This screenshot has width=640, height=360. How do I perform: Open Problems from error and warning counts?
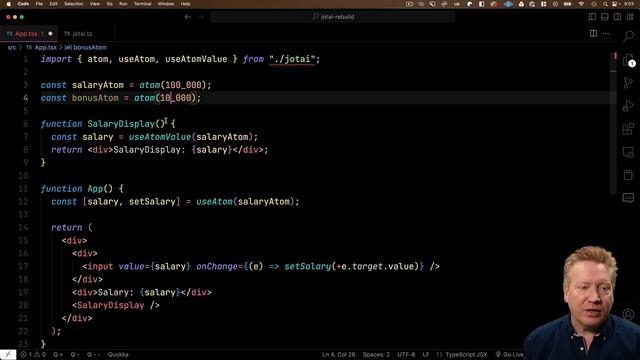click(33, 354)
